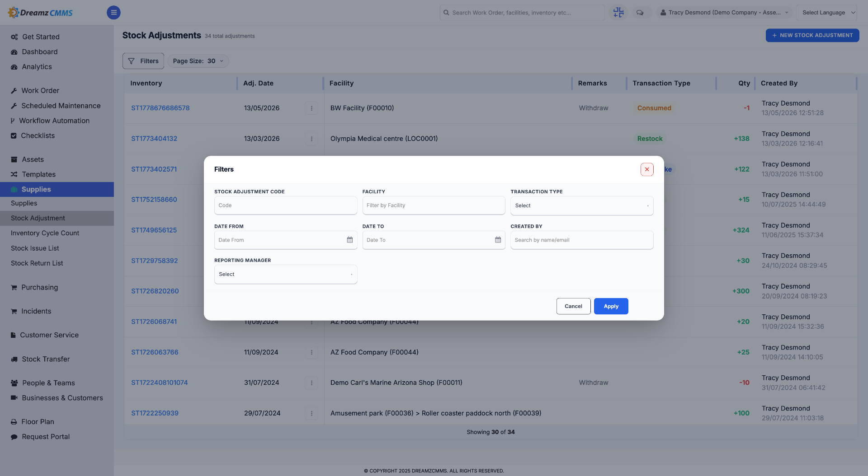Click the Assets box icon in sidebar
868x476 pixels.
14,160
